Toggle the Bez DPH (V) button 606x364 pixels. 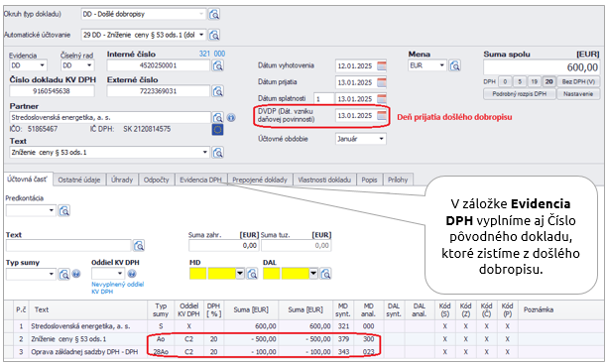point(578,81)
